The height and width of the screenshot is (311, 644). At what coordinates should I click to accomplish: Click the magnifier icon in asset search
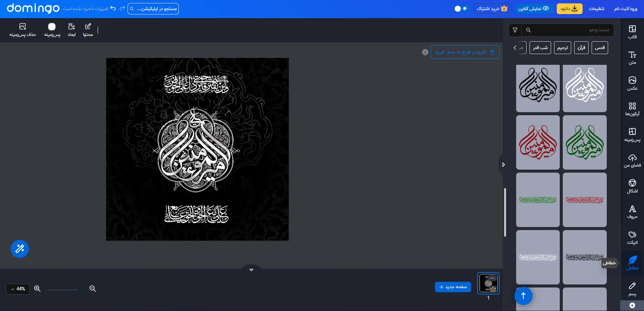pos(528,30)
